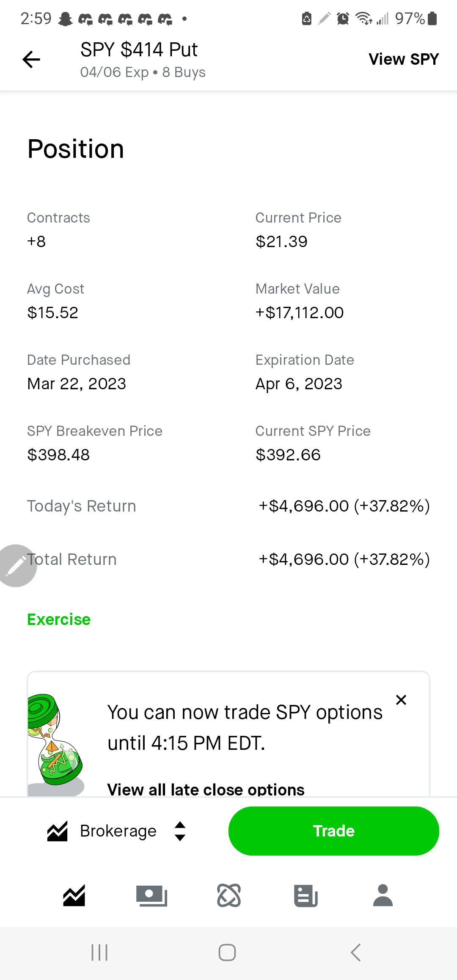This screenshot has height=980, width=457.
Task: Tap the back arrow icon
Action: 31,59
